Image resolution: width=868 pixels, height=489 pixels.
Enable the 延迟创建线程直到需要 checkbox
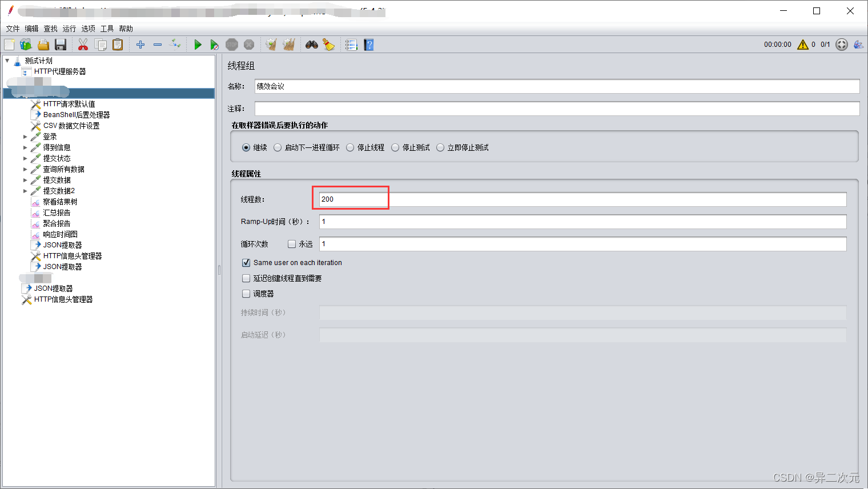(246, 278)
